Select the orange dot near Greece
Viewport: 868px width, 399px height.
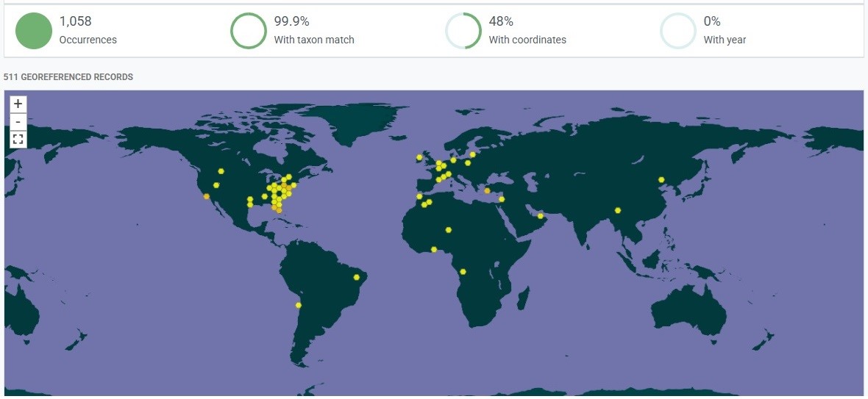pyautogui.click(x=487, y=191)
